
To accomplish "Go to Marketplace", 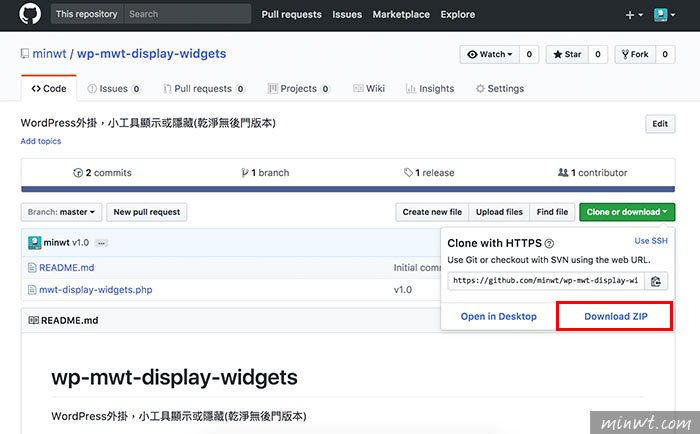I will [401, 14].
